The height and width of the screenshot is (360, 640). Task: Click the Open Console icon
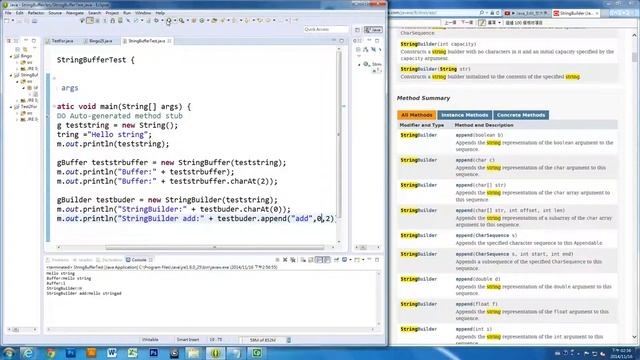click(357, 260)
